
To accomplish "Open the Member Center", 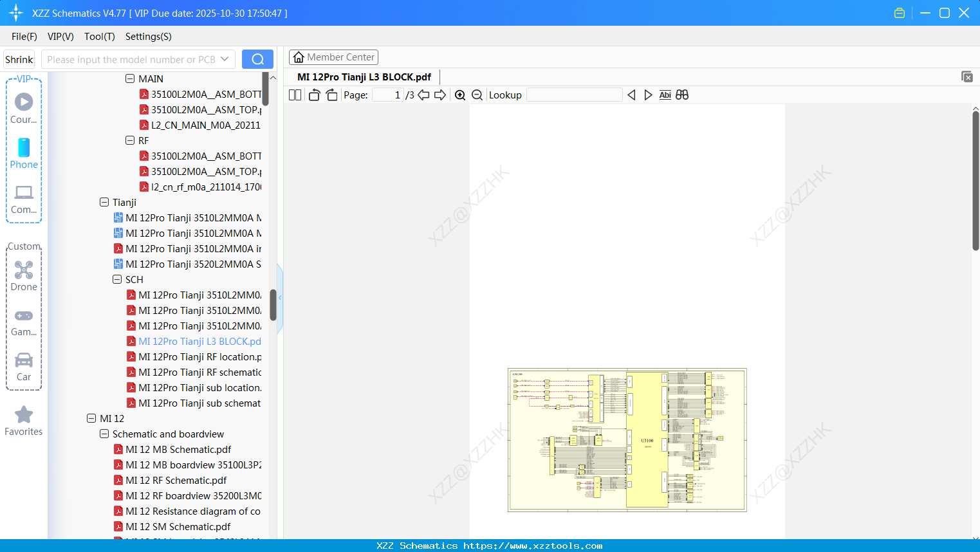I will [x=333, y=57].
